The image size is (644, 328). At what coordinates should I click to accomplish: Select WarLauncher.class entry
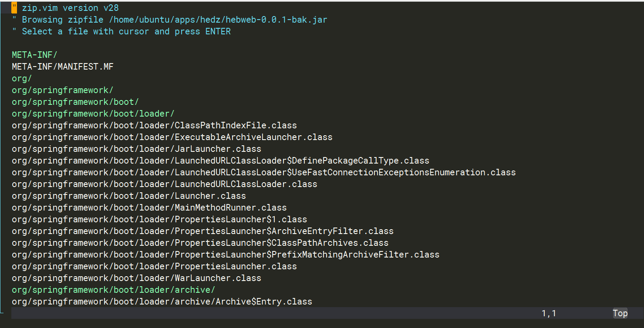pyautogui.click(x=136, y=278)
